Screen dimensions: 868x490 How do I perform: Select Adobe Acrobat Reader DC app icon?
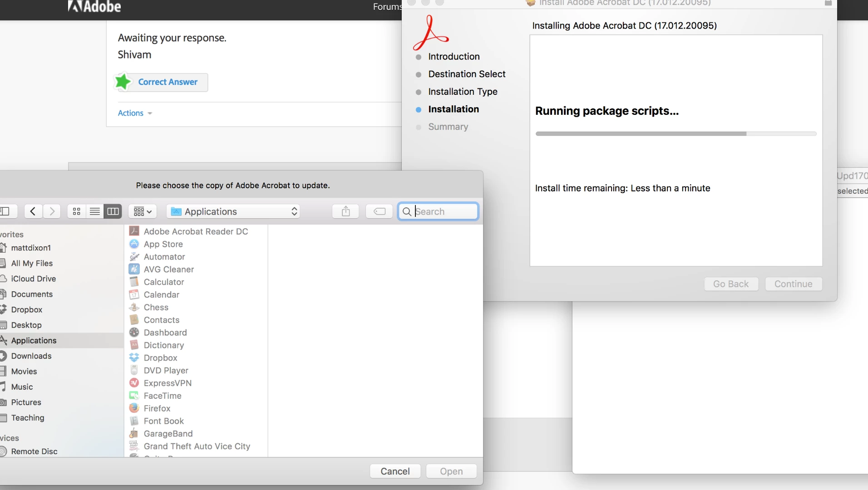134,231
